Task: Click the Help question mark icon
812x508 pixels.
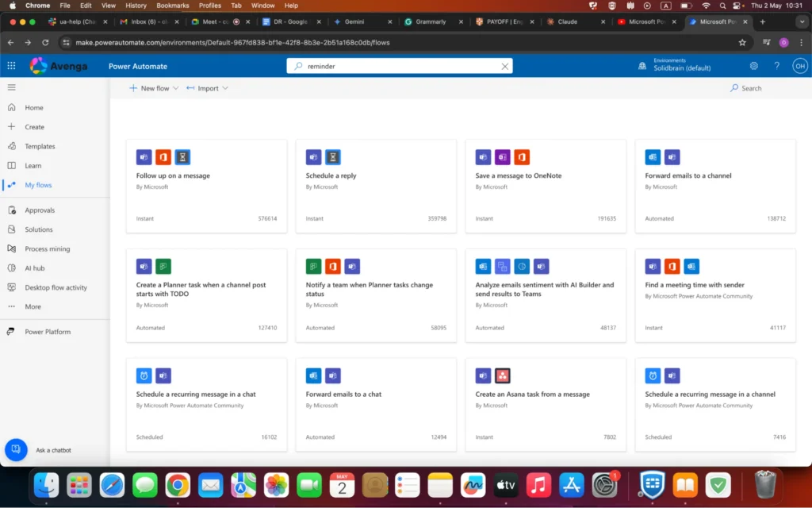Action: [x=776, y=66]
